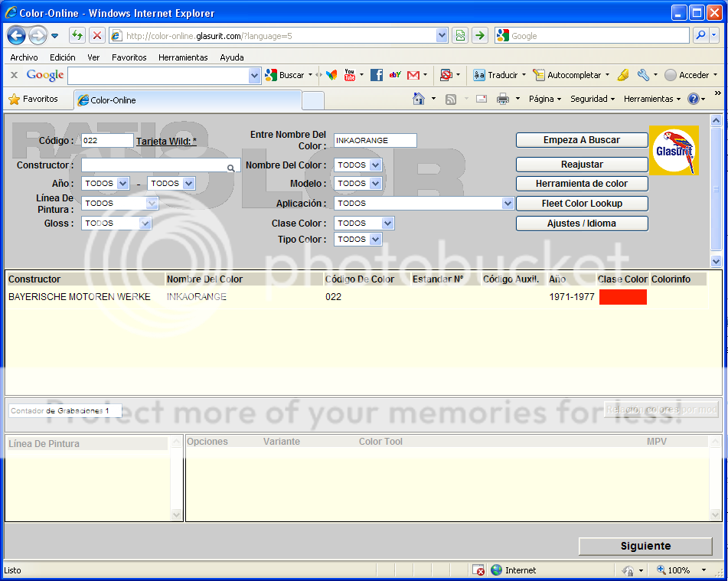Click the Facebook icon in Google toolbar
Screen dimensions: 728x581
(x=376, y=75)
